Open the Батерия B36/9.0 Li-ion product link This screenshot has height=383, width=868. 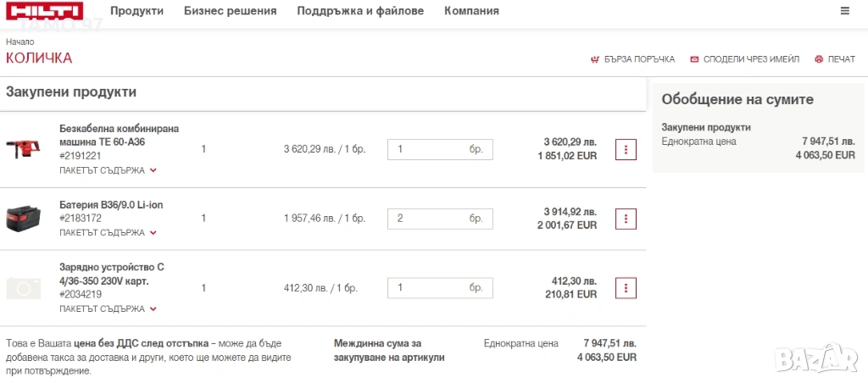tap(110, 204)
